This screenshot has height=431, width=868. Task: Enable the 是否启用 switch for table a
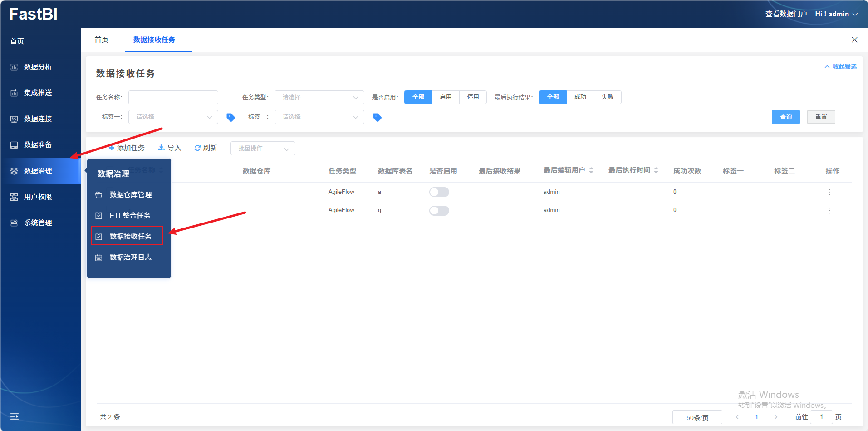pyautogui.click(x=439, y=192)
